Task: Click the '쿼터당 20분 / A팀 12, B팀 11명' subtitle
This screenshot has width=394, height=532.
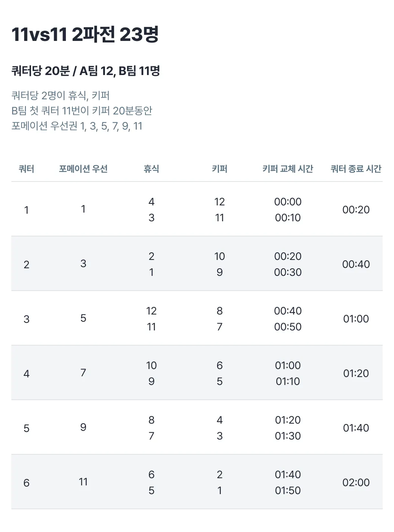Action: pyautogui.click(x=86, y=71)
